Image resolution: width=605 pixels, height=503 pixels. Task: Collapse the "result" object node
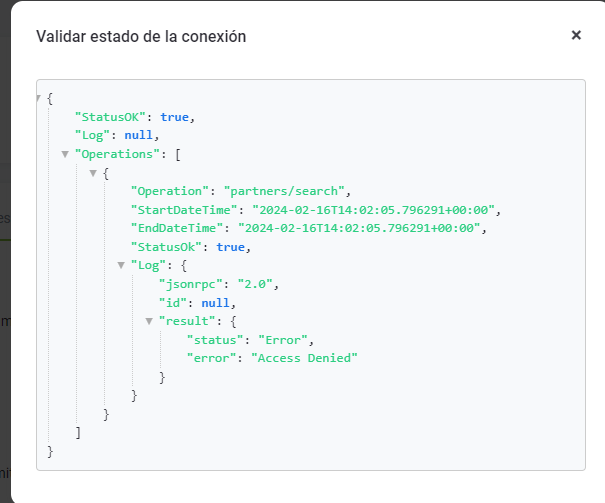tap(150, 321)
